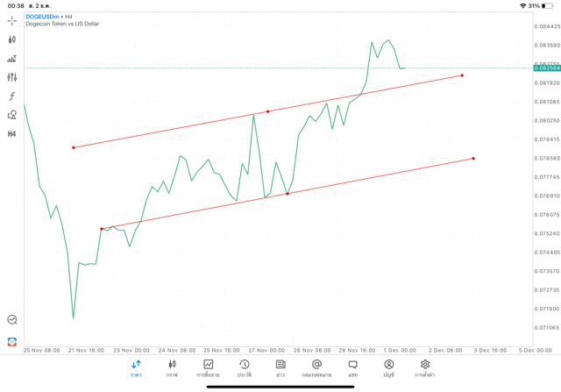This screenshot has width=561, height=392.
Task: Tap the round chart icon at lower left
Action: point(12,320)
